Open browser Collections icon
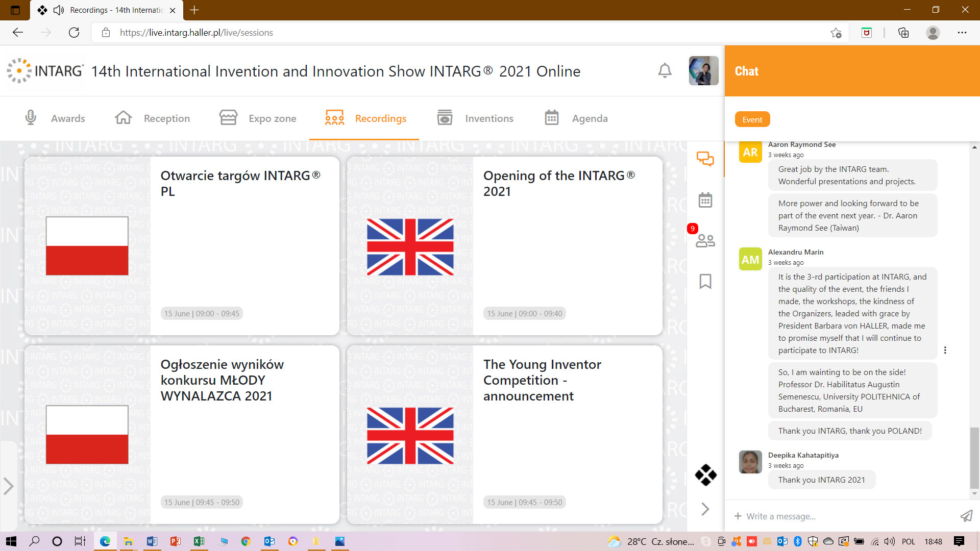This screenshot has width=980, height=551. (x=903, y=33)
